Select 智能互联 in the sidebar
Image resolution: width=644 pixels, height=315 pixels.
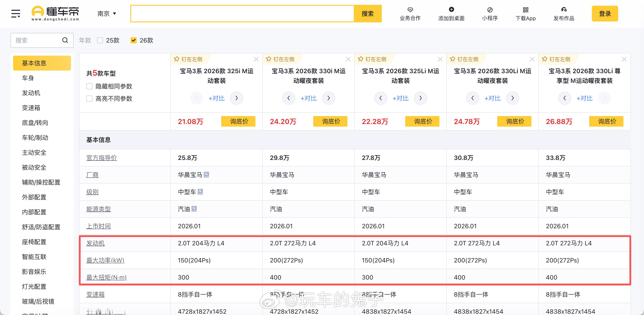tap(34, 257)
